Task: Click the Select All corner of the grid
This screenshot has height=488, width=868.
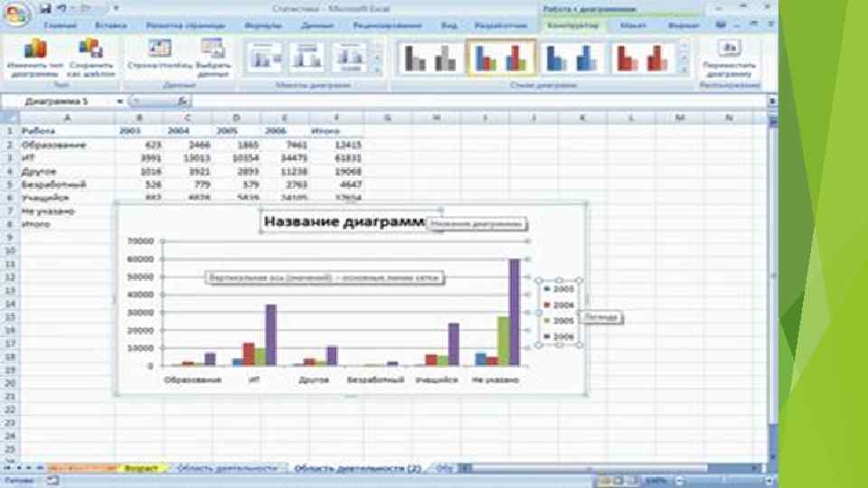Action: point(10,117)
